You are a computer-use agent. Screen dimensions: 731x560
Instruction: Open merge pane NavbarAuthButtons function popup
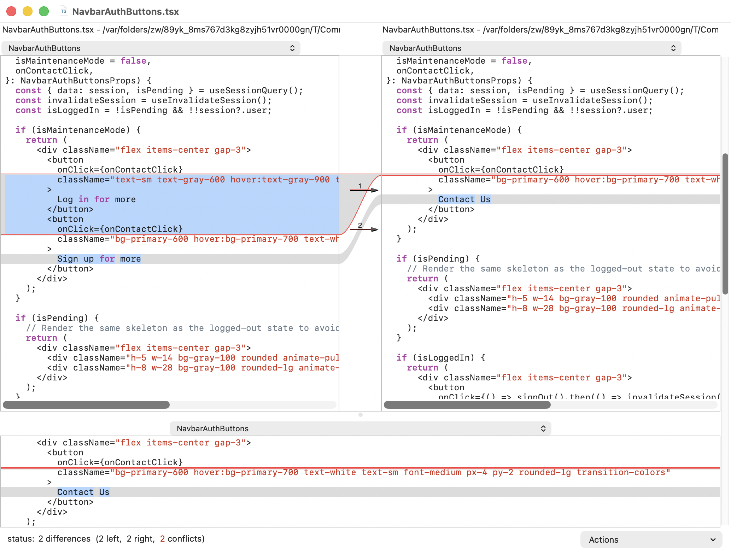point(360,428)
